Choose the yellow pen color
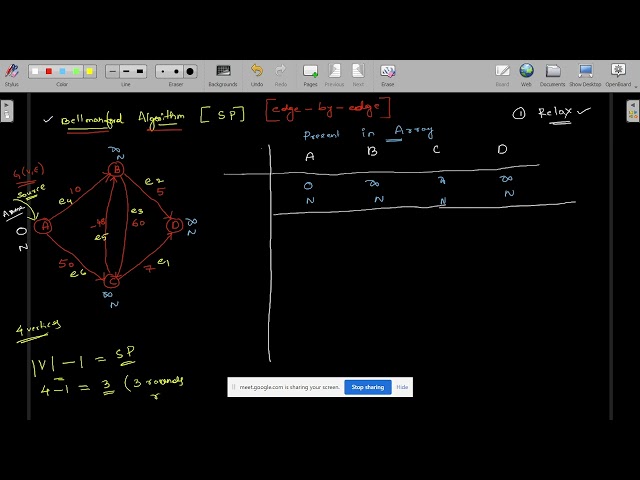Image resolution: width=640 pixels, height=480 pixels. (89, 71)
